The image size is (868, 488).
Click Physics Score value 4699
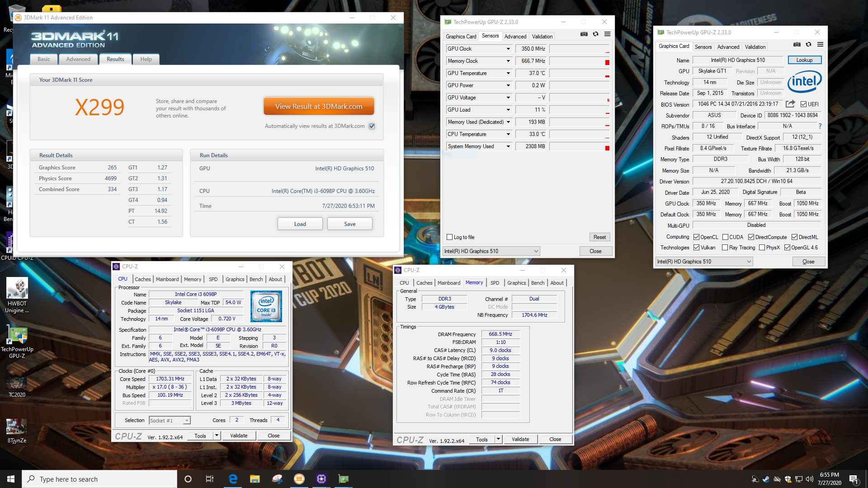(x=111, y=178)
